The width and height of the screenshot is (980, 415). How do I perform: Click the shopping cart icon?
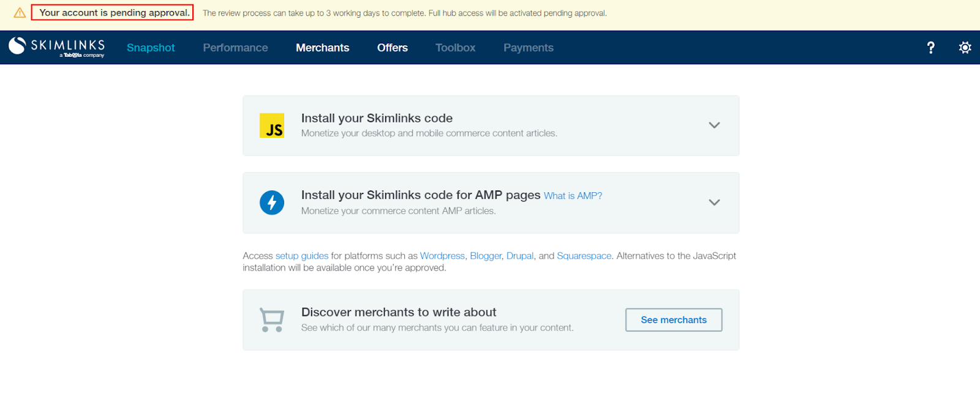coord(272,320)
